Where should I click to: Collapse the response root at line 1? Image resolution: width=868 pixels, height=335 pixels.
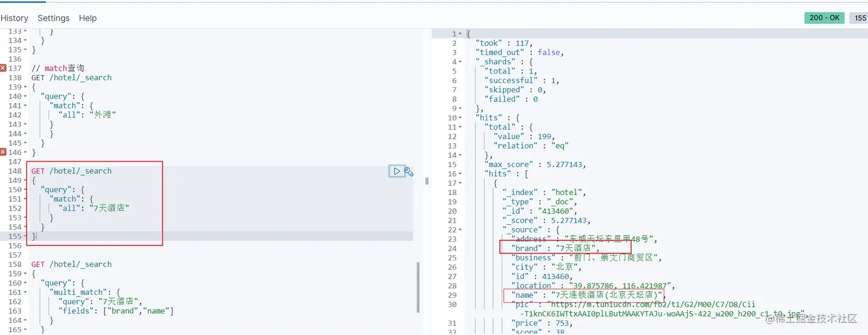point(460,34)
